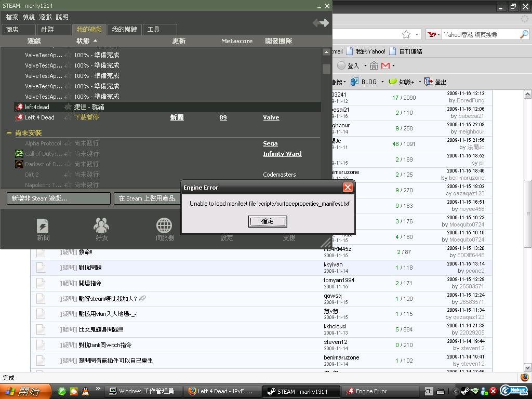Viewport: 532px width, 399px height.
Task: Toggle favorite star for Darkest of D... row
Action: (68, 164)
